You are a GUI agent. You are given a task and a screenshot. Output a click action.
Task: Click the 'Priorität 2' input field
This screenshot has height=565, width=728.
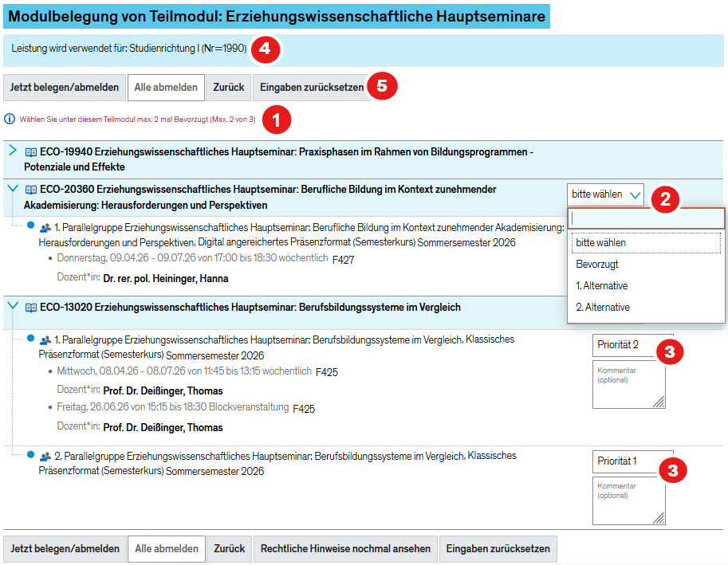pyautogui.click(x=632, y=345)
